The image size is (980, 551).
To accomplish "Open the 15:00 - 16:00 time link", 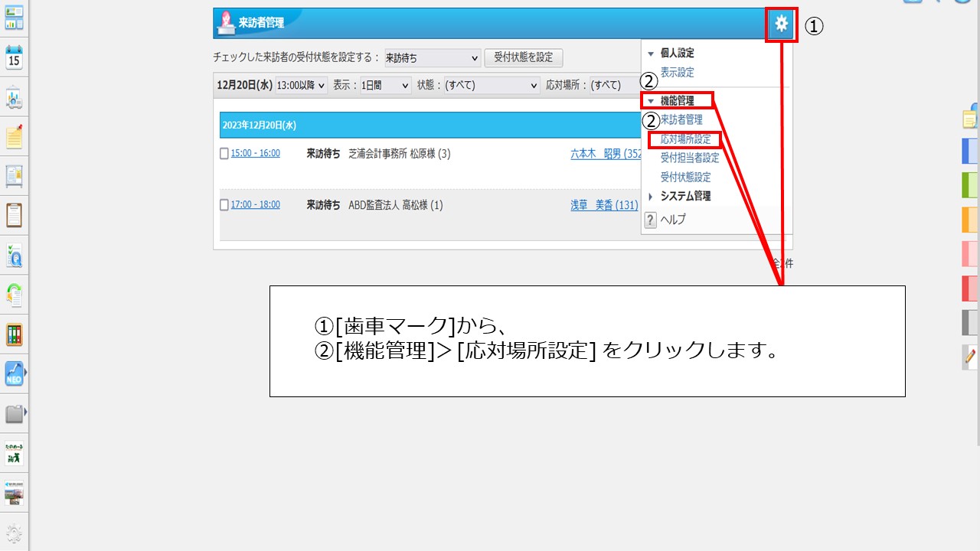I will pos(256,154).
